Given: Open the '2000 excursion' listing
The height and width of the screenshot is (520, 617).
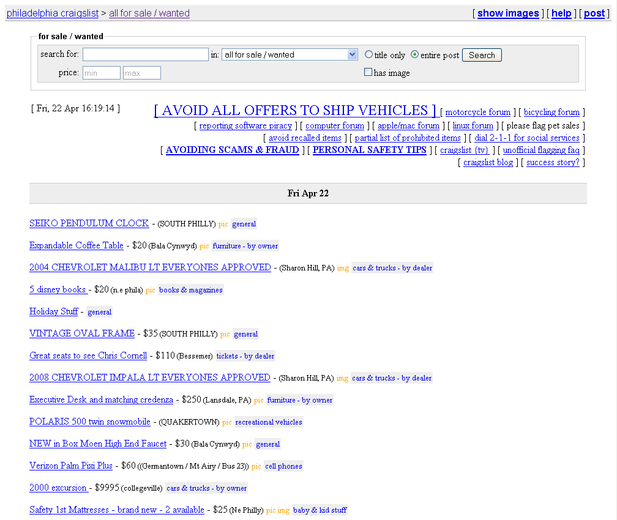Looking at the screenshot, I should click(x=59, y=488).
